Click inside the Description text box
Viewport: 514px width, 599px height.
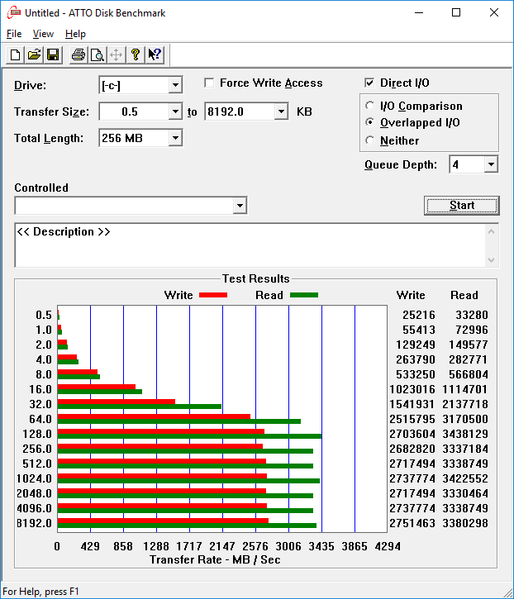pos(251,245)
